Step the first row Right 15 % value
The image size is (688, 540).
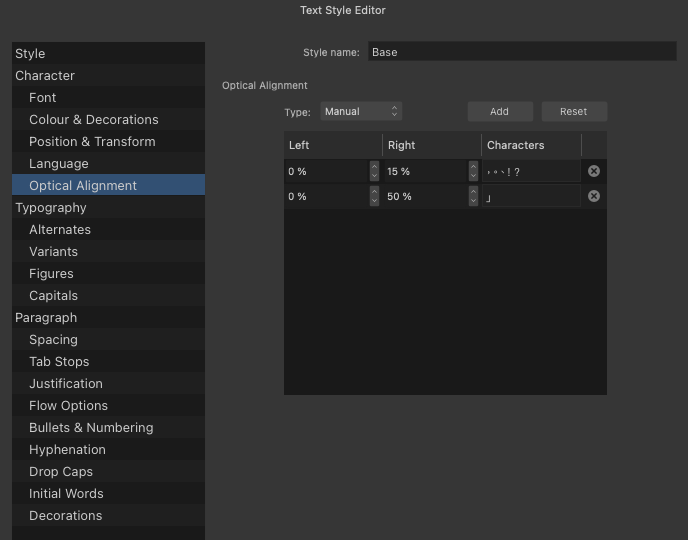click(473, 171)
